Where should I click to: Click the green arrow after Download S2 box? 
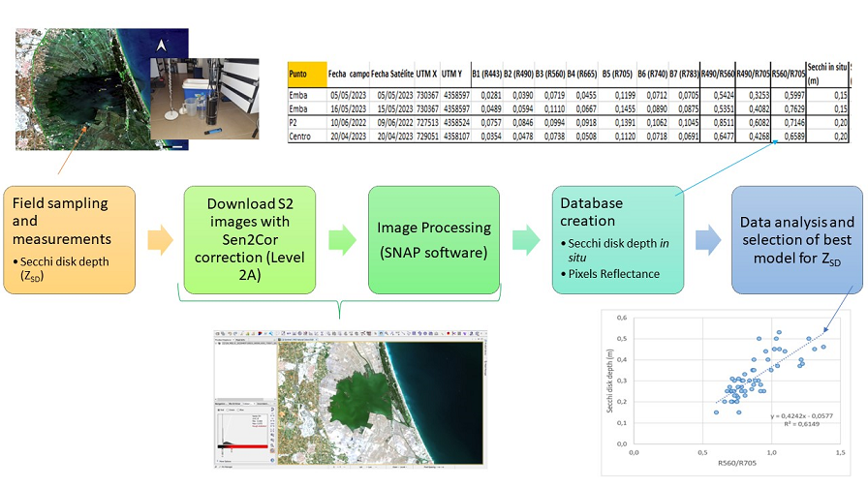tap(341, 240)
